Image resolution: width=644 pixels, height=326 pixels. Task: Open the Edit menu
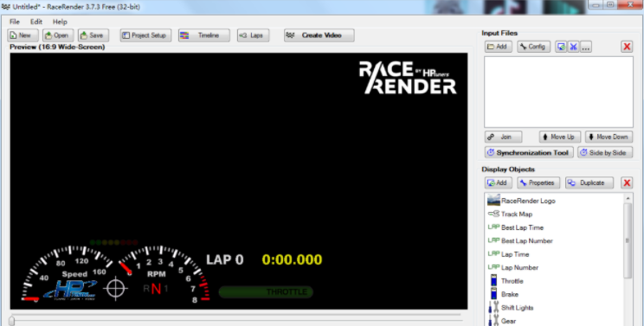coord(36,22)
